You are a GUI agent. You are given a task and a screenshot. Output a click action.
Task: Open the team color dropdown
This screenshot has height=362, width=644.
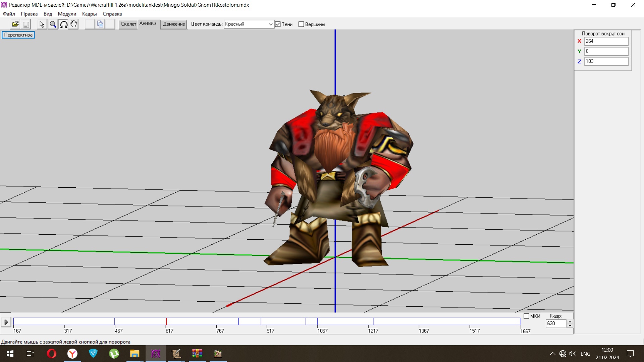[270, 24]
